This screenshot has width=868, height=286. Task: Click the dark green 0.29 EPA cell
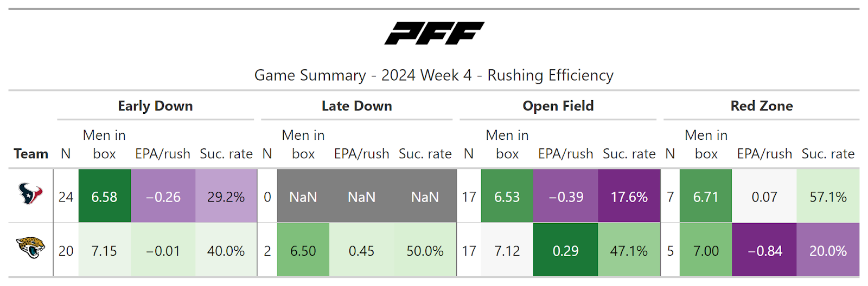coord(565,251)
